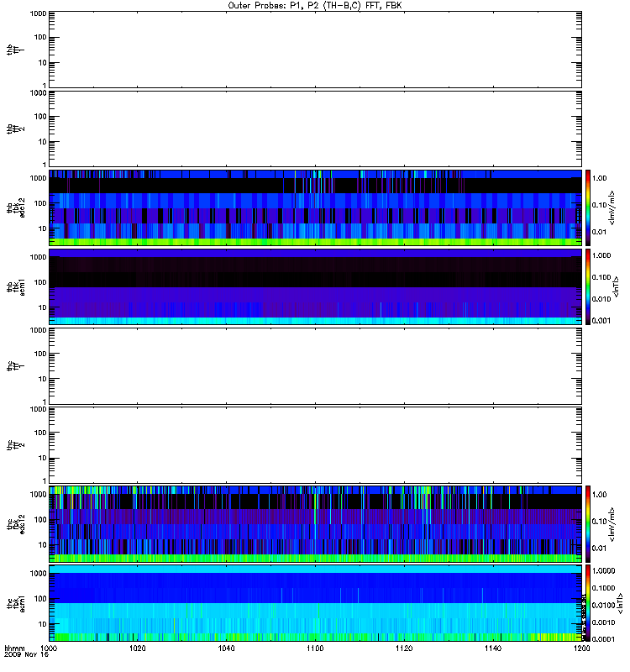Click the thc fbk scm1 color bar
Screen dimensions: 630x672
click(588, 603)
